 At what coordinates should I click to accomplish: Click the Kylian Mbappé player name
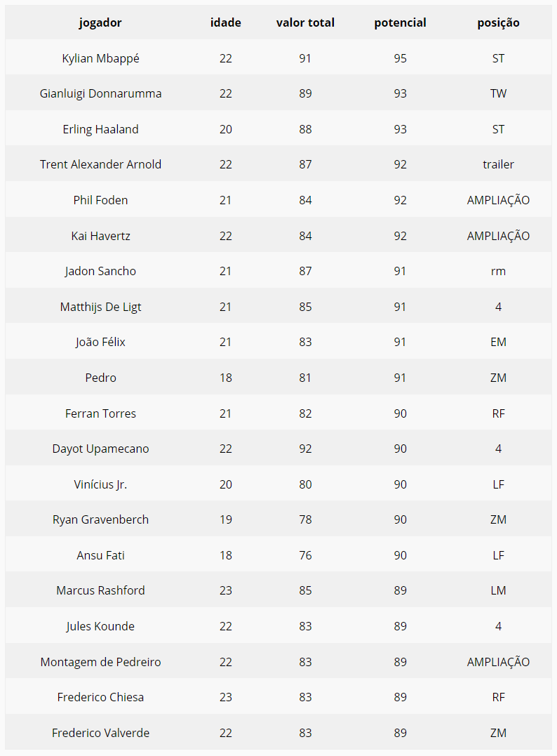tap(100, 58)
